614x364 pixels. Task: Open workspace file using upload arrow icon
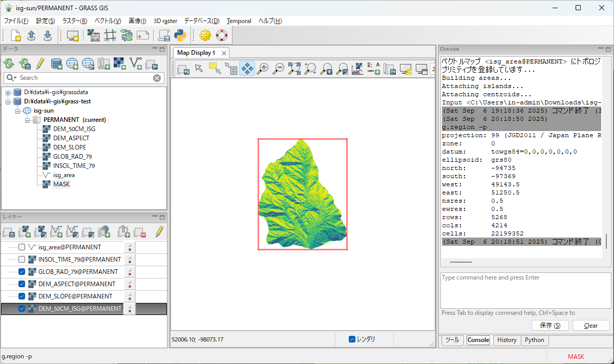[32, 36]
